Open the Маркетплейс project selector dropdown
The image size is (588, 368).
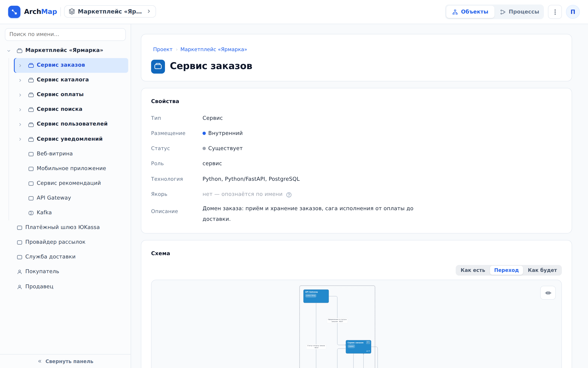click(x=110, y=11)
